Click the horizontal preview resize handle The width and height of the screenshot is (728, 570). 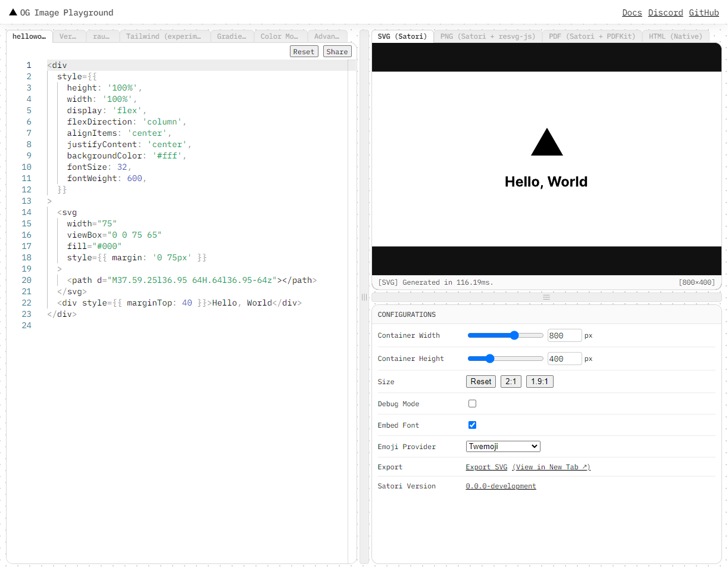[546, 297]
